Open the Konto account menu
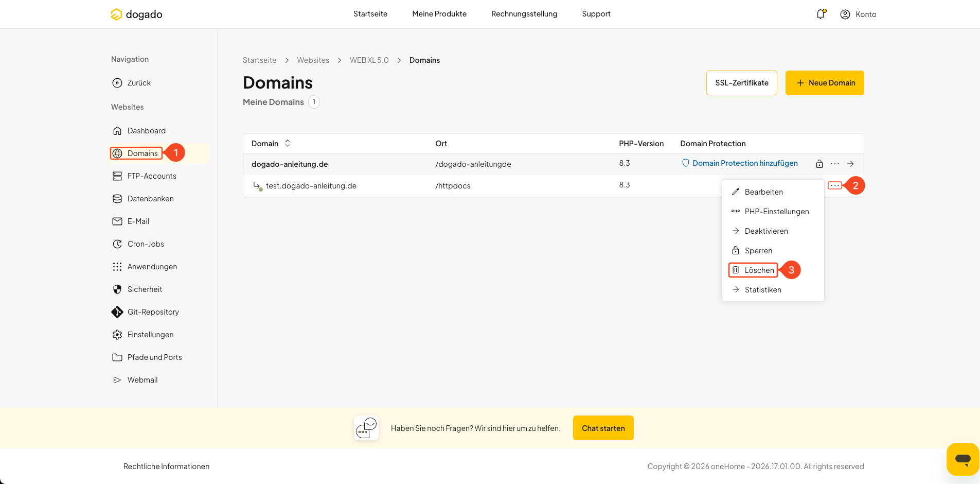The height and width of the screenshot is (484, 980). point(858,14)
